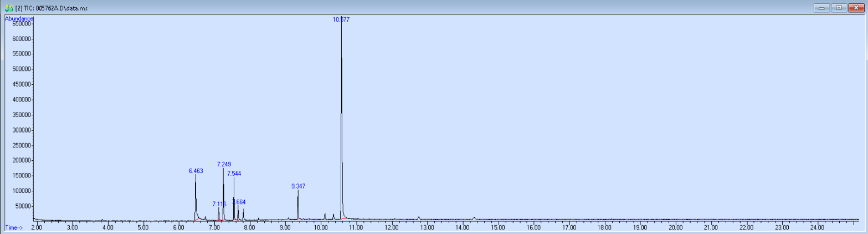Click the 500000 abundance tick value

[22, 69]
